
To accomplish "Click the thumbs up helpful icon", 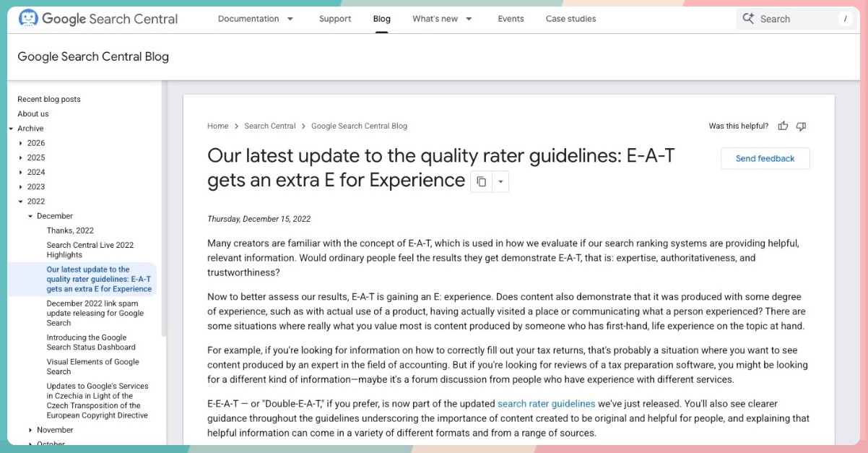I will [x=783, y=126].
